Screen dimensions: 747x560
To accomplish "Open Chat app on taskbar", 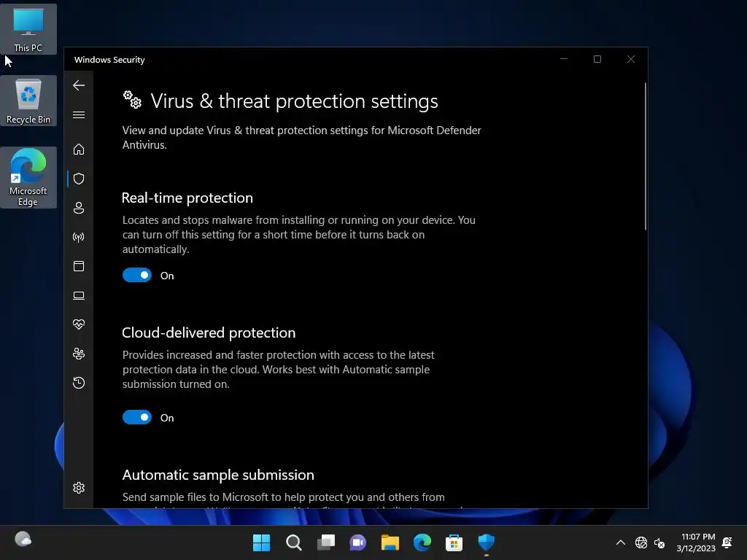I will [x=357, y=542].
